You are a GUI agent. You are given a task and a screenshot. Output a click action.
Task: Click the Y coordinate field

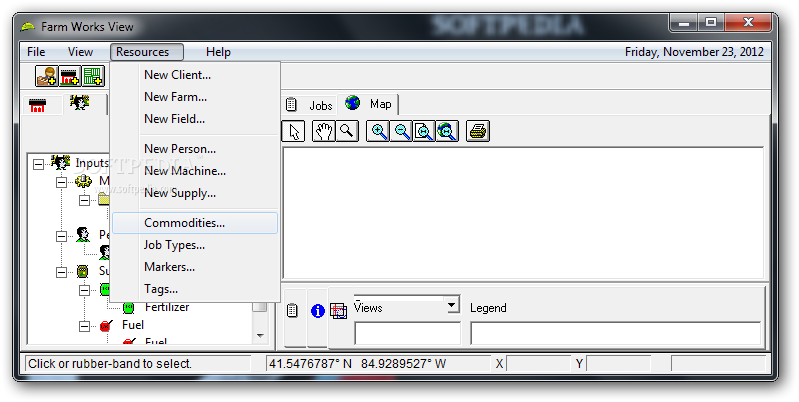click(618, 364)
